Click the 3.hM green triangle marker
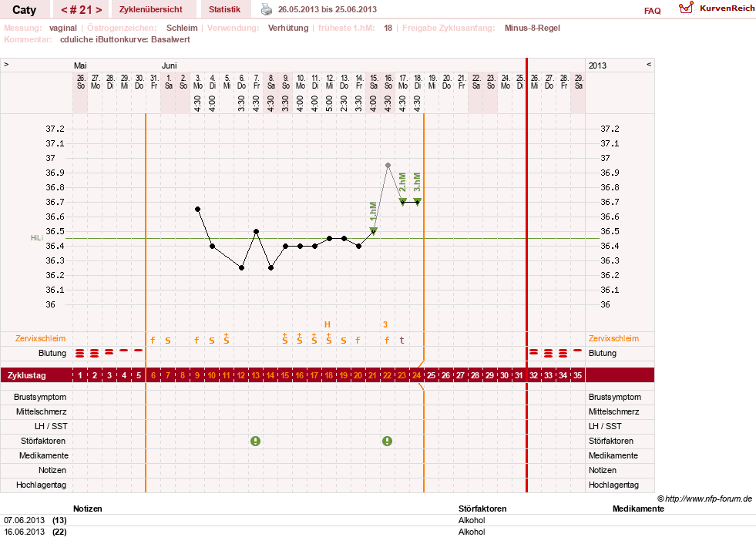 pyautogui.click(x=418, y=201)
